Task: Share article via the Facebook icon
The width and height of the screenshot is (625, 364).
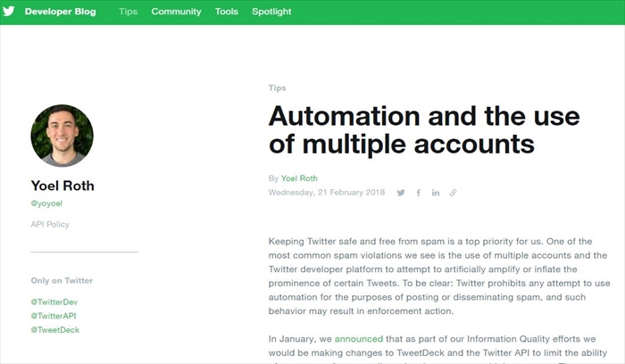Action: [419, 193]
